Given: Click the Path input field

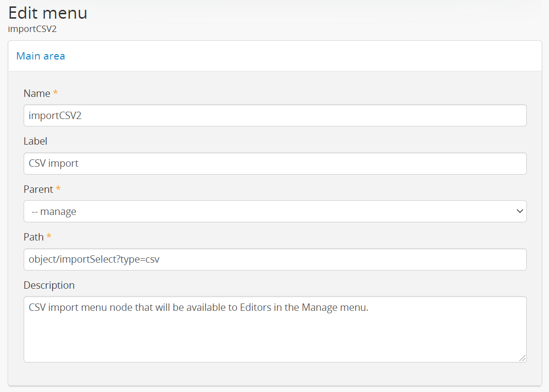Looking at the screenshot, I should (274, 259).
